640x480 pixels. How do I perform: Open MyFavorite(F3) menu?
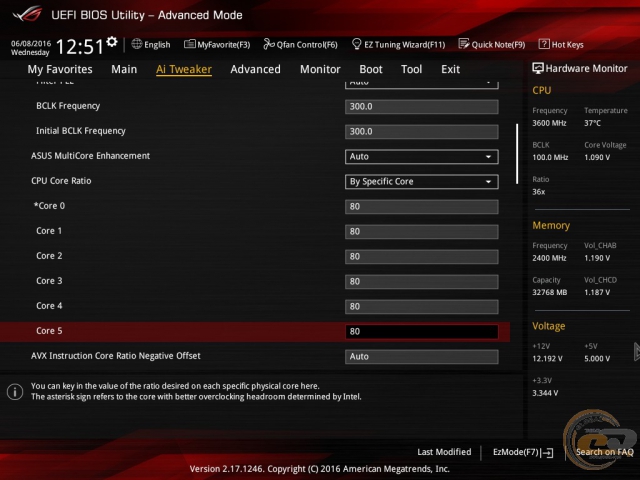coord(217,44)
